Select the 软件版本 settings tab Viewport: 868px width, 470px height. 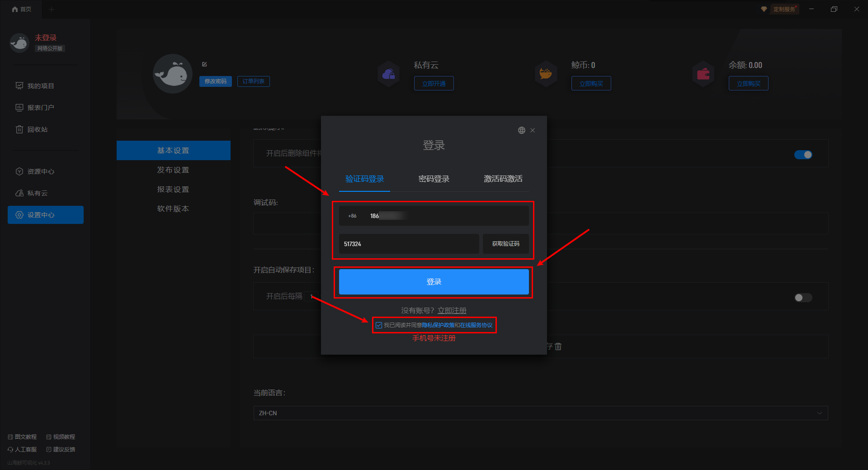(x=174, y=209)
